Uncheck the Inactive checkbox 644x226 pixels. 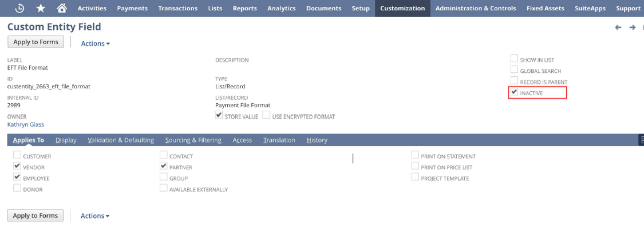coord(514,92)
